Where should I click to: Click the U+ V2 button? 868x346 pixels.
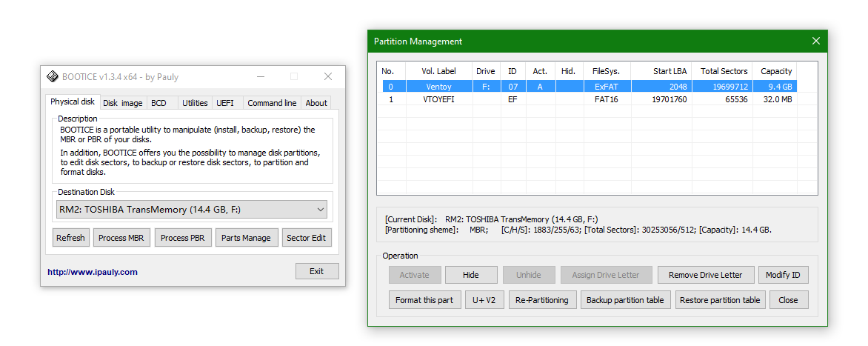click(x=484, y=299)
